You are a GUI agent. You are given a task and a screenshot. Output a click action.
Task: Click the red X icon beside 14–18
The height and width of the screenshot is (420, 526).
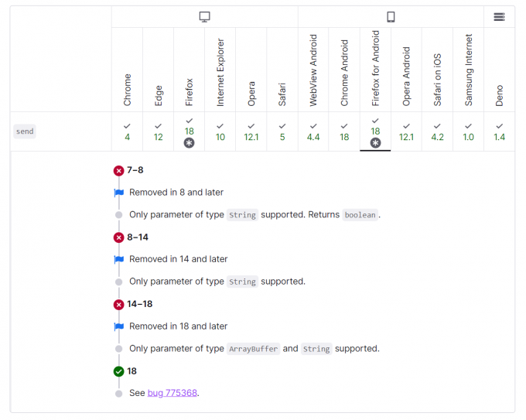(119, 305)
